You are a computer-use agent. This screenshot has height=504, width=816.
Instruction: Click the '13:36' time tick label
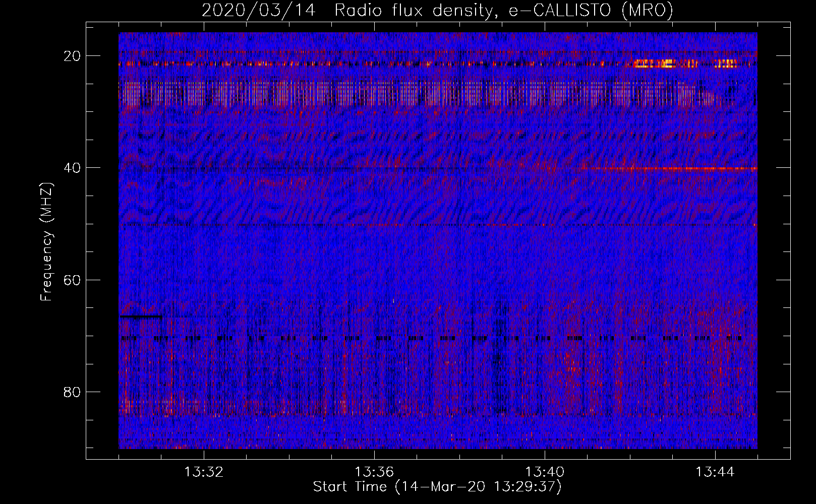pos(374,472)
